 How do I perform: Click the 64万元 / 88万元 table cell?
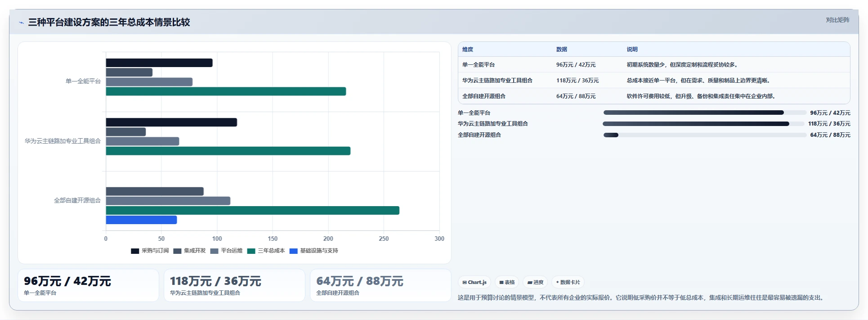[x=576, y=96]
